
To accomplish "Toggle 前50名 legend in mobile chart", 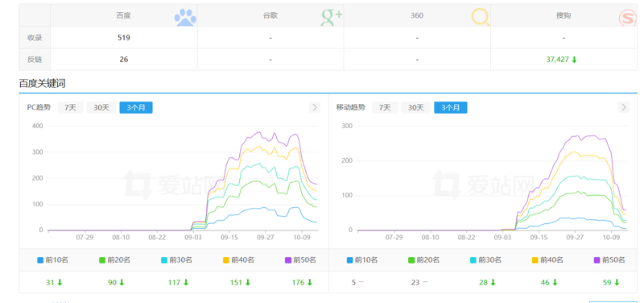I will pos(609,259).
